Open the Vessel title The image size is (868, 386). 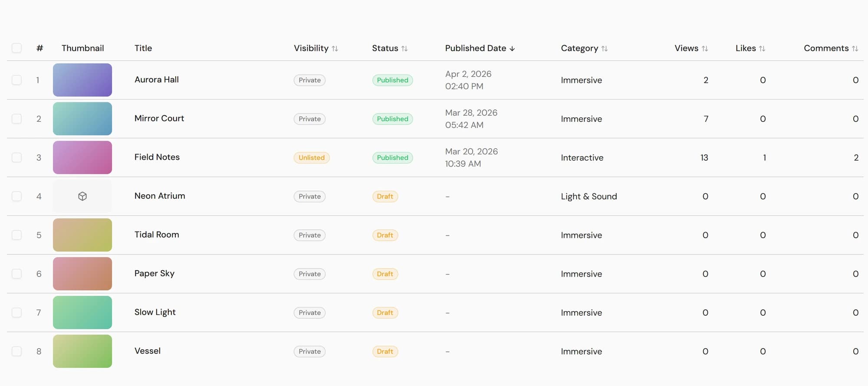[148, 351]
